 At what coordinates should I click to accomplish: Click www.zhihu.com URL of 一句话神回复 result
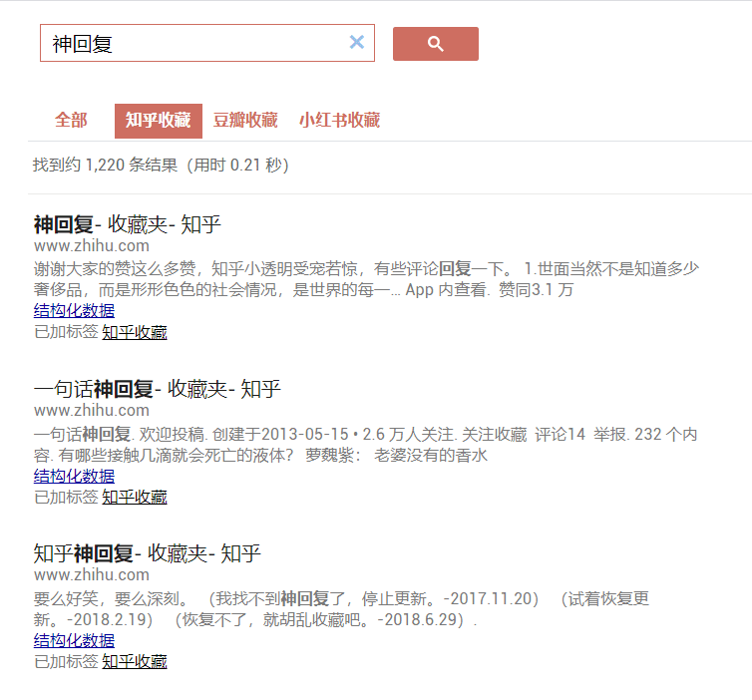pyautogui.click(x=92, y=411)
